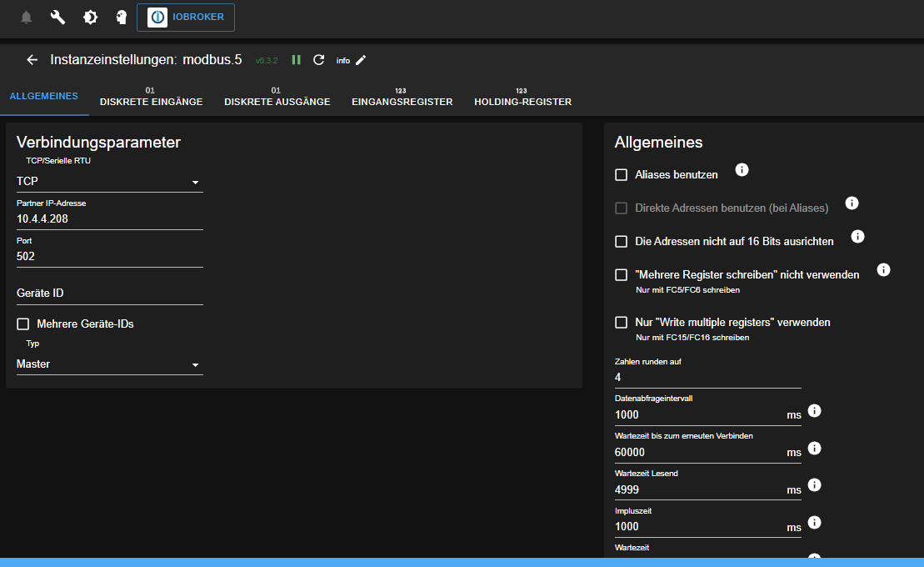Toggle dark mode with the sun icon
924x567 pixels.
[x=90, y=15]
